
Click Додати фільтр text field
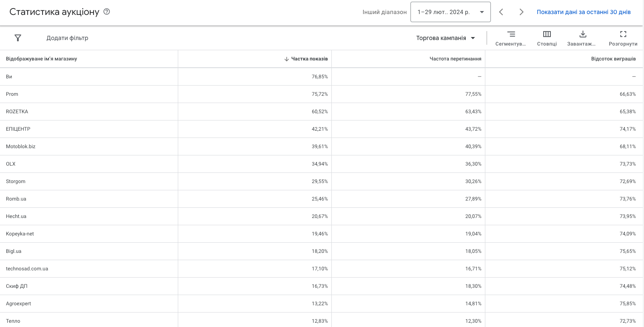[x=67, y=38]
